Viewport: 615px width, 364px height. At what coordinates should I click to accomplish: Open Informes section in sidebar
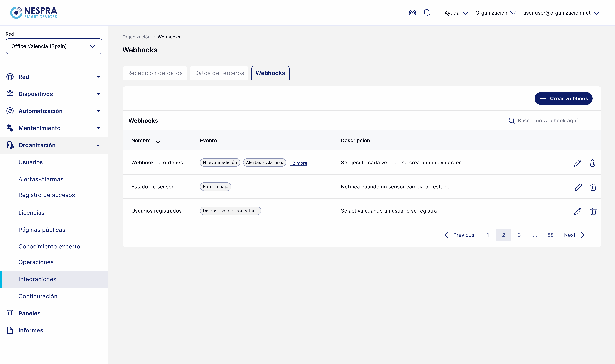pos(31,330)
